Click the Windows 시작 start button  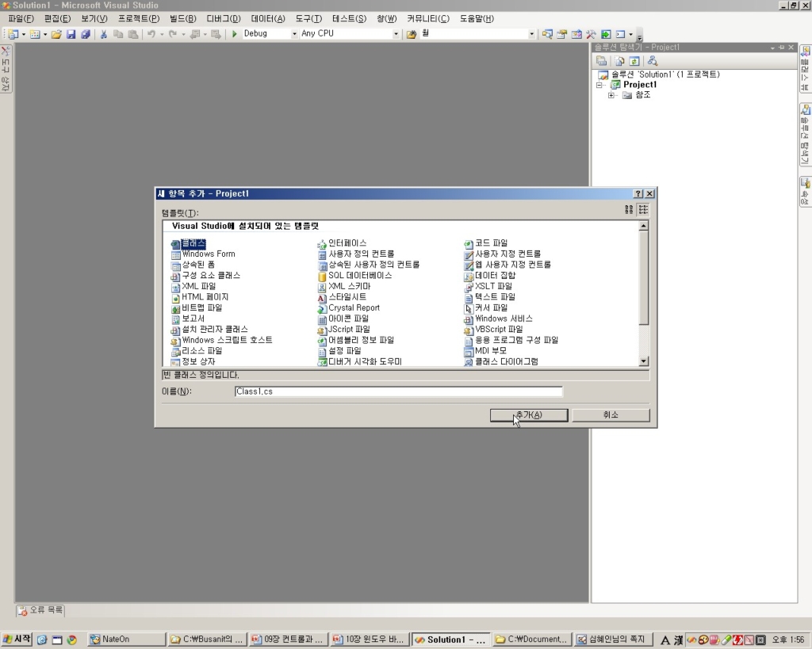(x=17, y=639)
